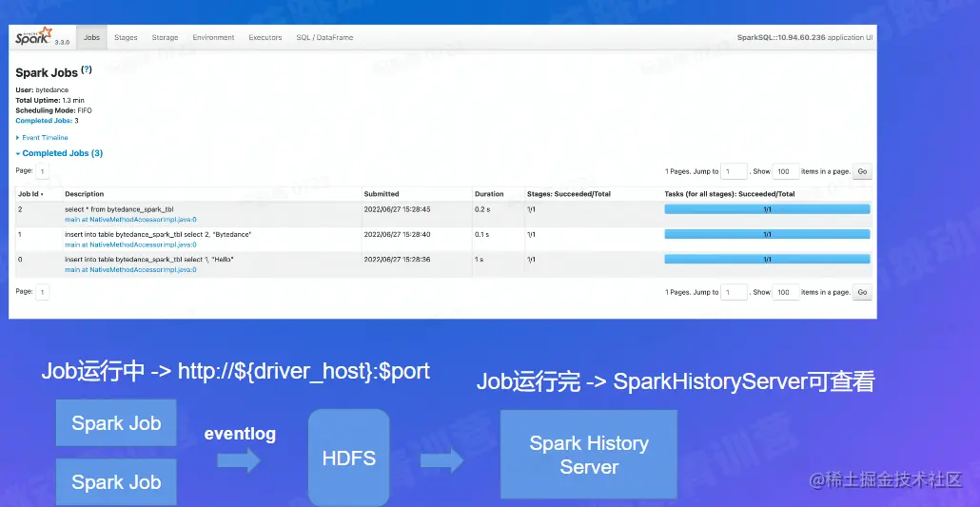The width and height of the screenshot is (980, 507).
Task: Focus the bottom Jump to page field
Action: click(734, 292)
